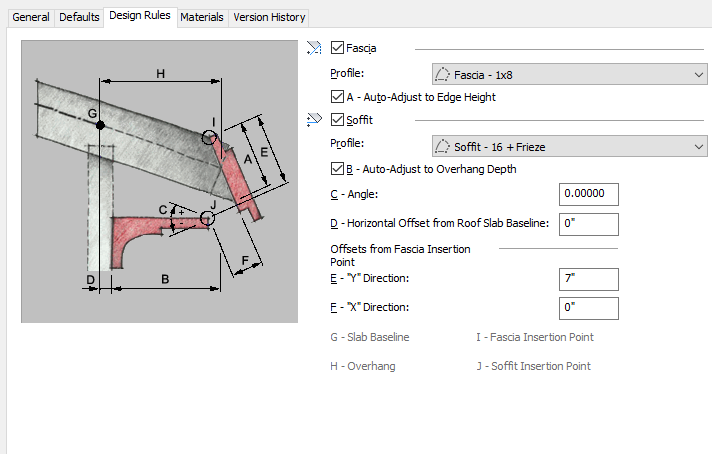Click the Soffit profile shape icon
Image resolution: width=712 pixels, height=454 pixels.
[442, 147]
